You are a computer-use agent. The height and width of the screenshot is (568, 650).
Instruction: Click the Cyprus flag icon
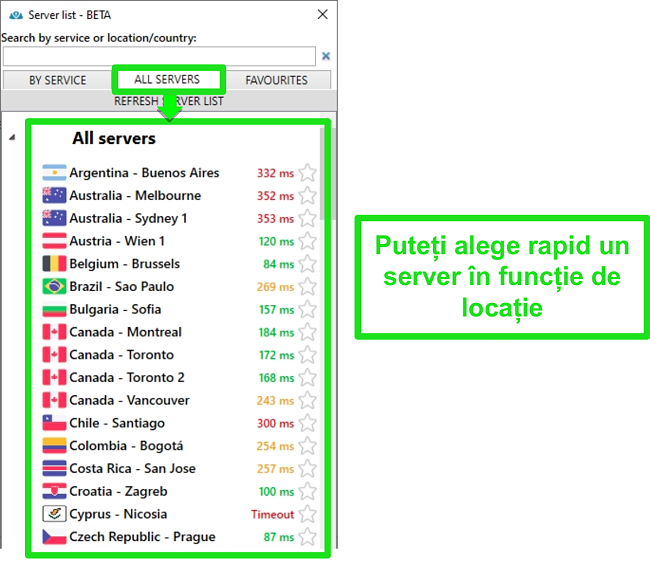point(54,514)
